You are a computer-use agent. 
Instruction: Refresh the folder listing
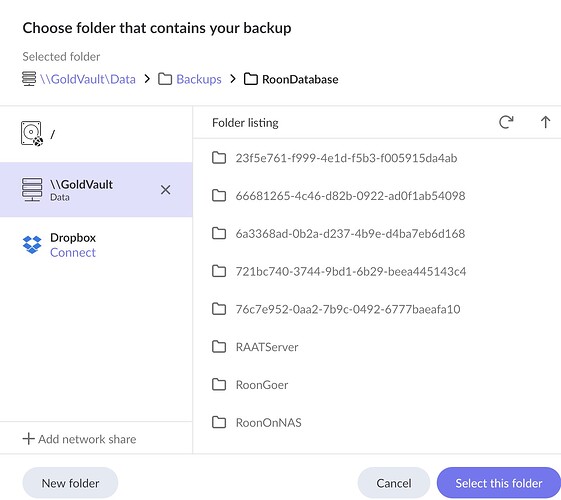(506, 122)
